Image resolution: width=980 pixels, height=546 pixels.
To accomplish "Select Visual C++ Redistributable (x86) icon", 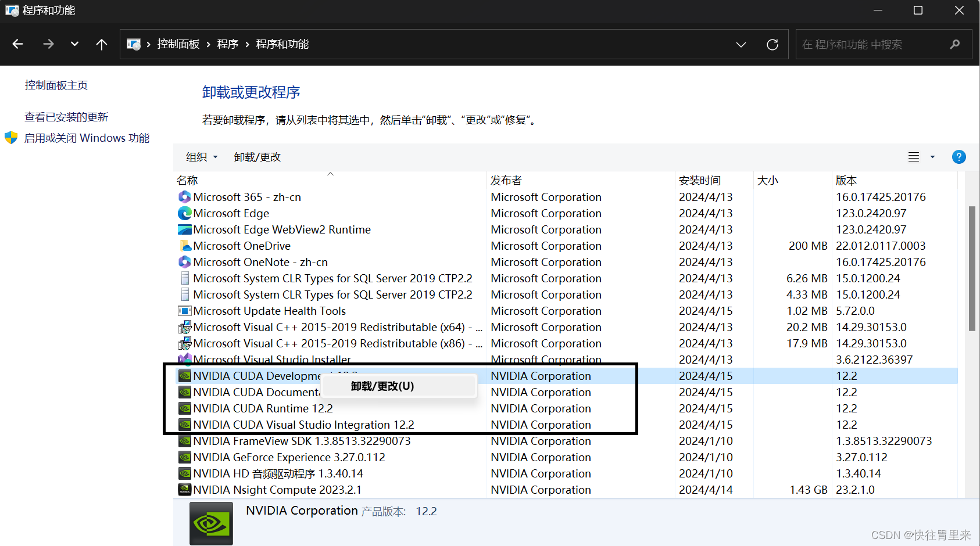I will point(185,343).
